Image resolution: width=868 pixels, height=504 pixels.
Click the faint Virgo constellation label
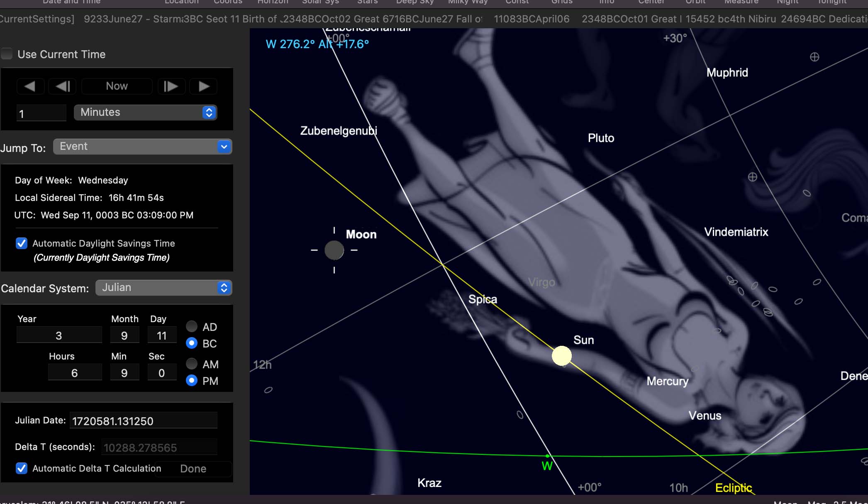tap(541, 282)
